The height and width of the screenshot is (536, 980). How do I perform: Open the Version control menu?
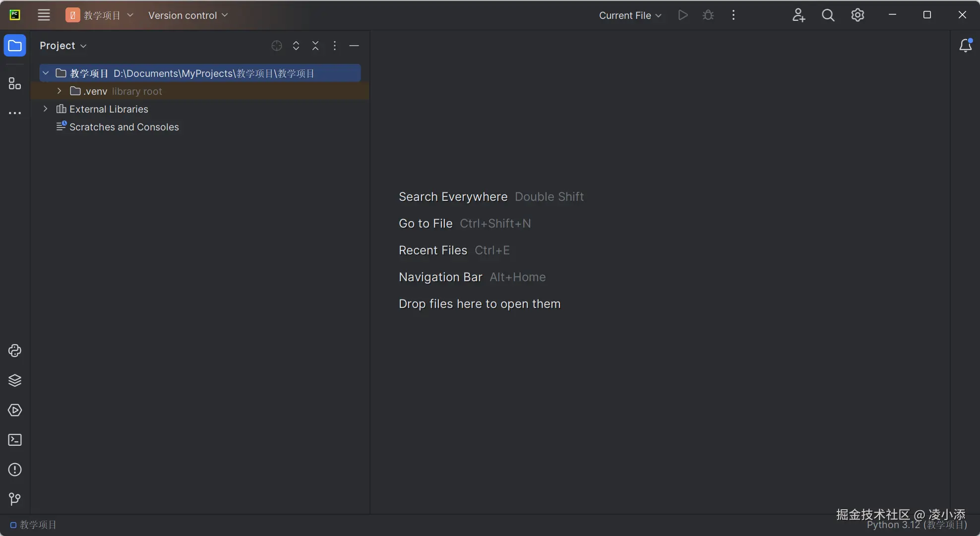click(x=187, y=15)
